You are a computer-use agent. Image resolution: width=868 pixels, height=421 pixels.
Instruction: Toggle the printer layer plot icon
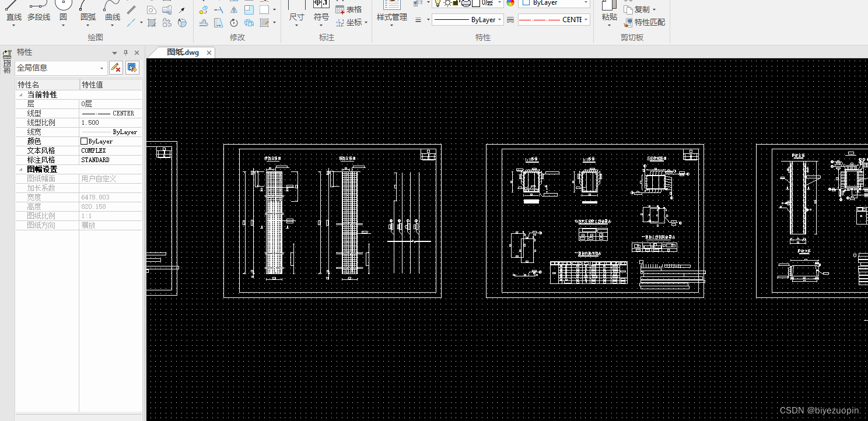(x=466, y=3)
